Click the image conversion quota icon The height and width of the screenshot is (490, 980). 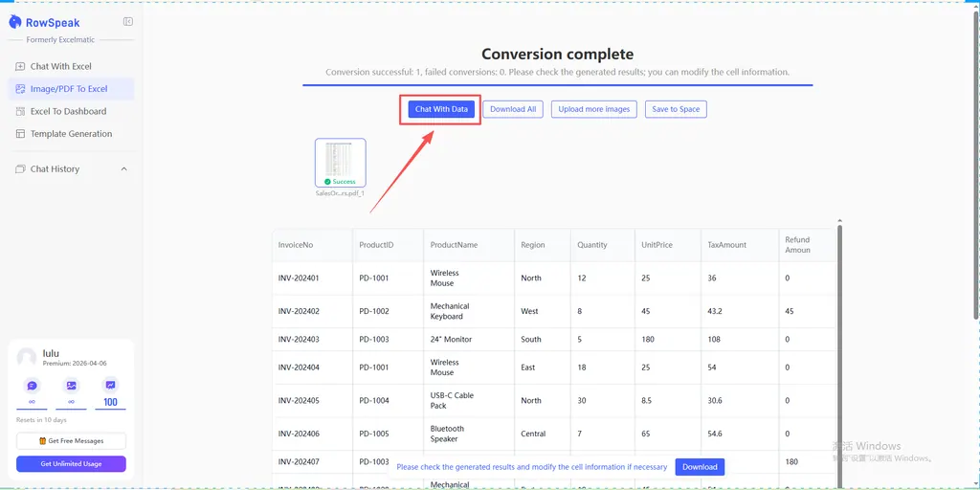coord(71,385)
